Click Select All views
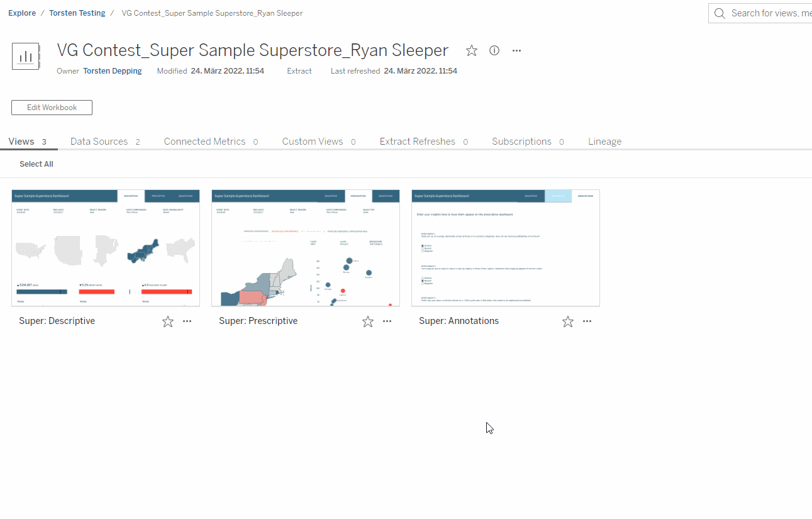 tap(36, 164)
